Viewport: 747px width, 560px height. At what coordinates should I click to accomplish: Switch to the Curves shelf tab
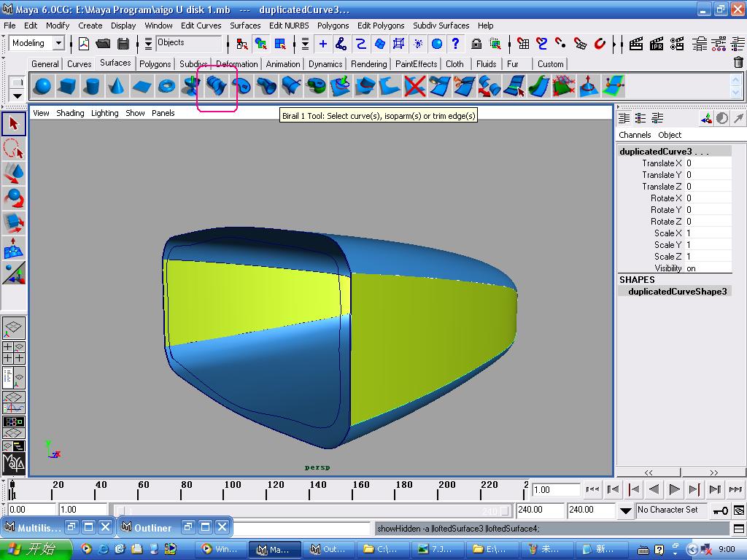click(79, 64)
